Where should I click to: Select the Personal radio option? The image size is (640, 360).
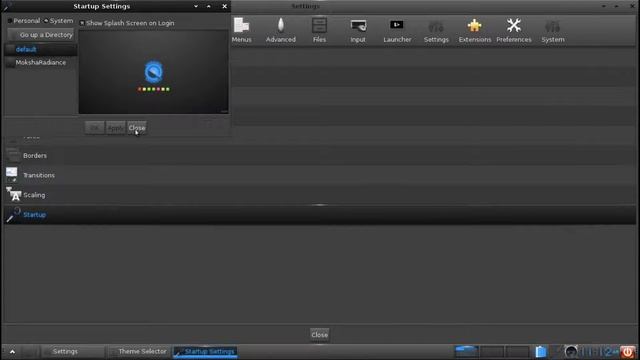coord(24,20)
